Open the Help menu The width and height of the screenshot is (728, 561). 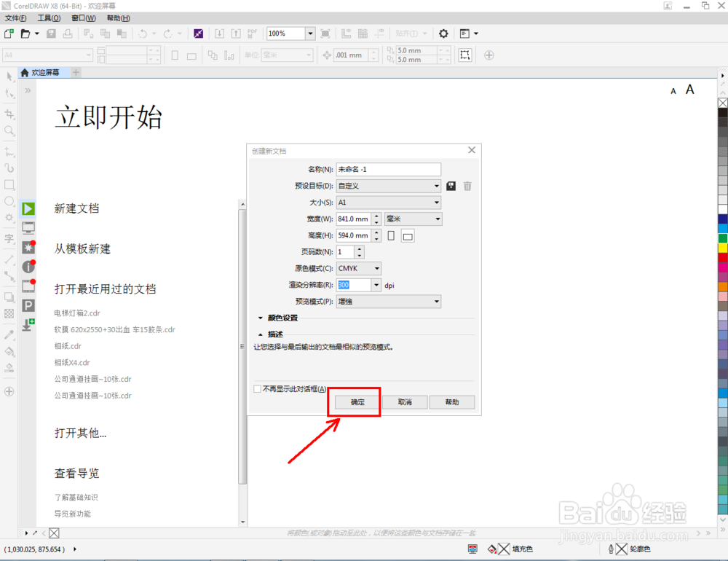pos(119,18)
